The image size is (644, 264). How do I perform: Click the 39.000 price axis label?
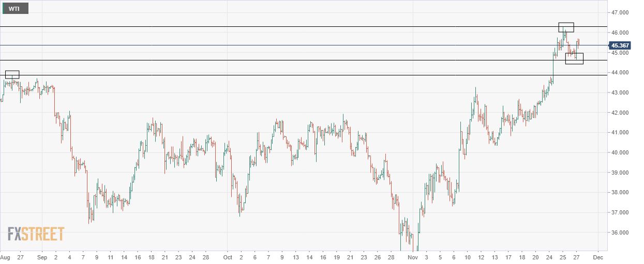(x=620, y=173)
